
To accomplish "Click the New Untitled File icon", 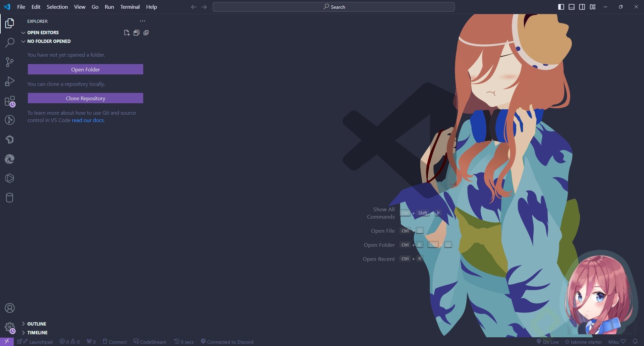I will pyautogui.click(x=127, y=33).
